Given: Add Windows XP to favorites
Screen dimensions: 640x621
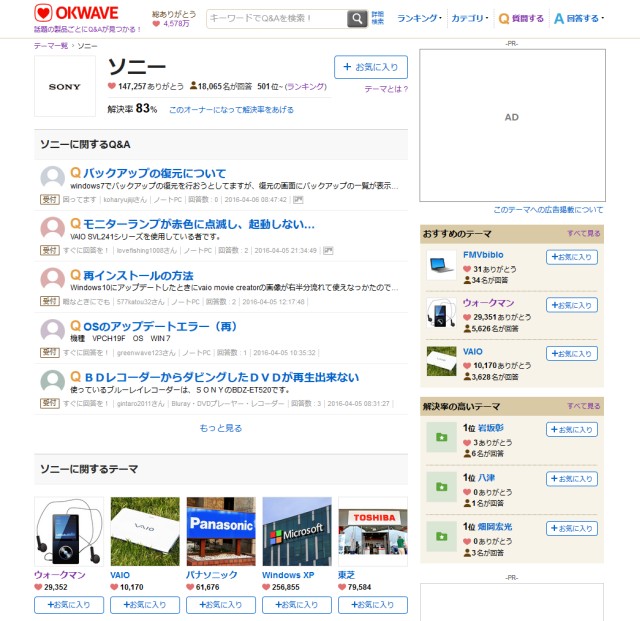Looking at the screenshot, I should coord(297,605).
